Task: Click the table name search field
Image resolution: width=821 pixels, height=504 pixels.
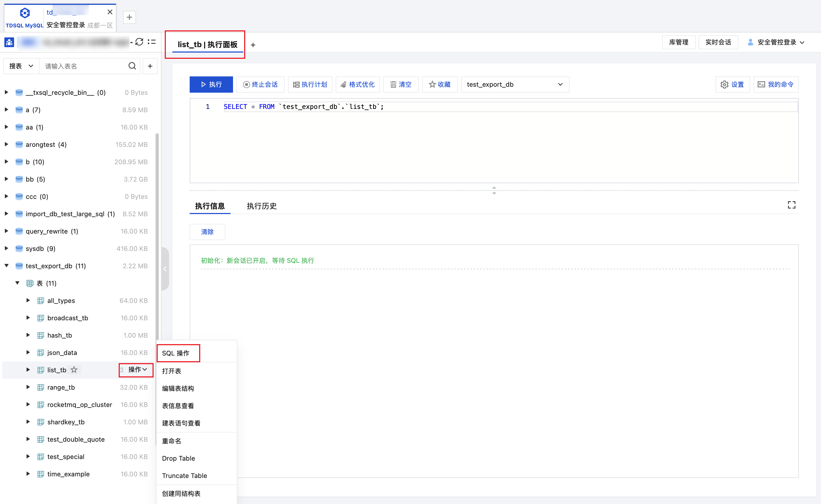Action: click(83, 66)
